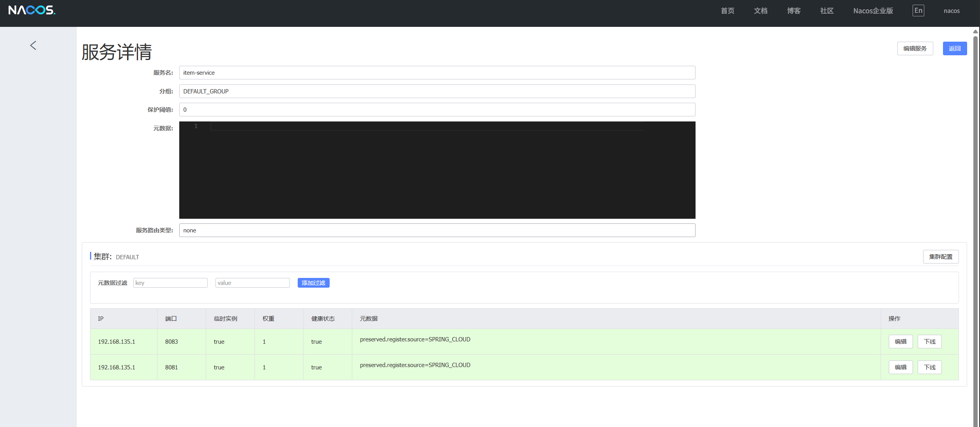This screenshot has height=427, width=980.
Task: Switch interface language with the En toggle
Action: [x=918, y=11]
